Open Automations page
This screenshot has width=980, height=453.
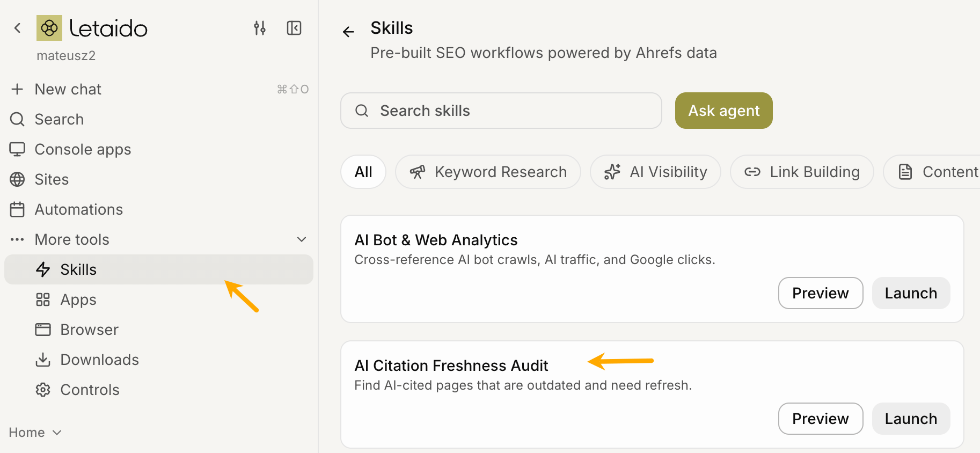pos(159,209)
